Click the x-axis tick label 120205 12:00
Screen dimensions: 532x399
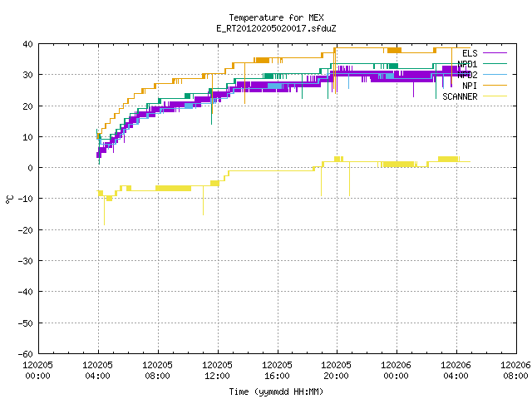pyautogui.click(x=217, y=371)
